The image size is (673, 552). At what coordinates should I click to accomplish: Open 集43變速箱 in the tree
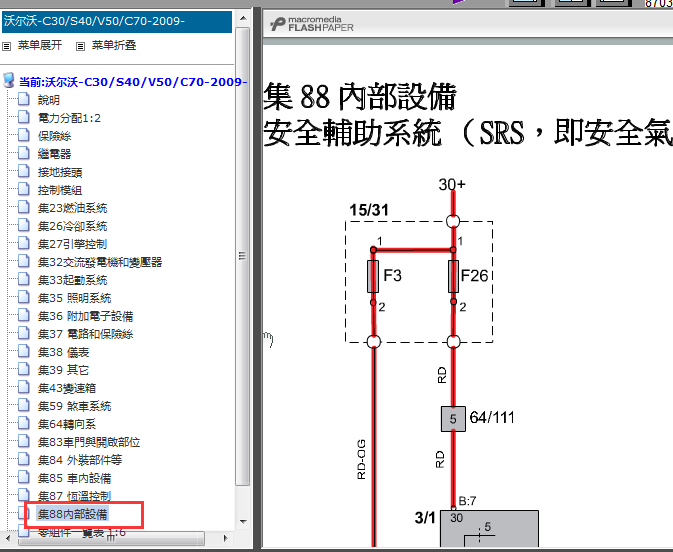pos(67,388)
